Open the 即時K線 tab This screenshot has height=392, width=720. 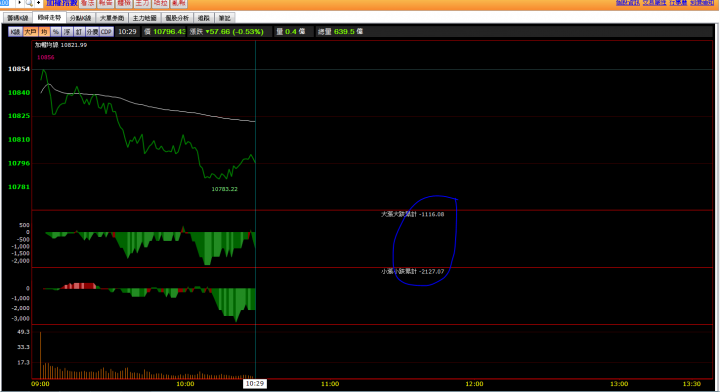pyautogui.click(x=18, y=18)
